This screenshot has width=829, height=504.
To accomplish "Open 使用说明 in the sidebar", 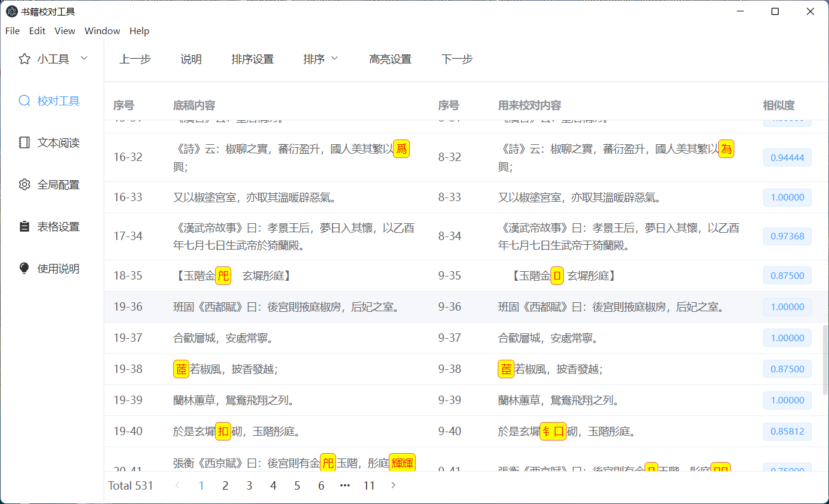I will (52, 268).
